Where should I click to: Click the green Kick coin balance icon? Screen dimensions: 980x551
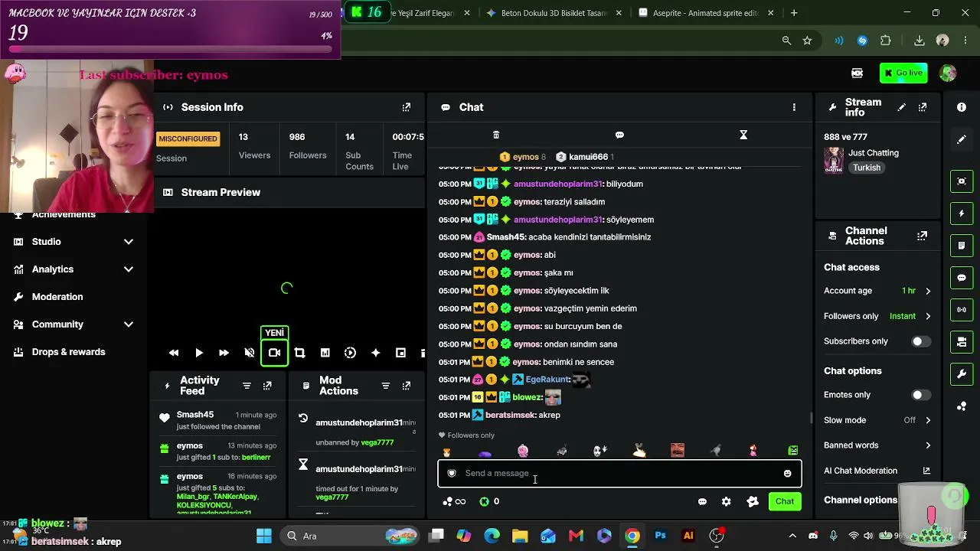pos(484,501)
